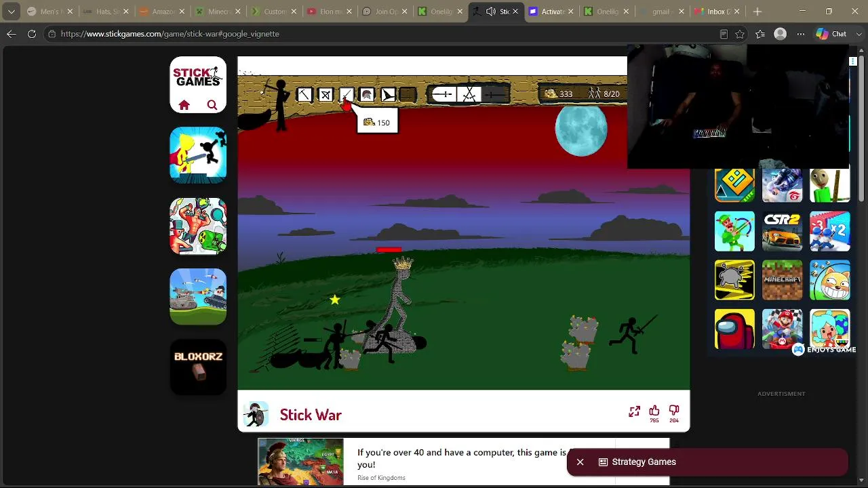Open the green-shirt Baldi game icon
The width and height of the screenshot is (868, 488).
830,184
